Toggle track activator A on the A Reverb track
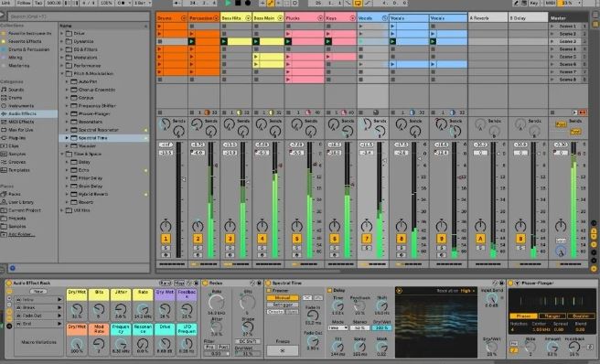Screen dimensions: 600x364 pos(480,239)
